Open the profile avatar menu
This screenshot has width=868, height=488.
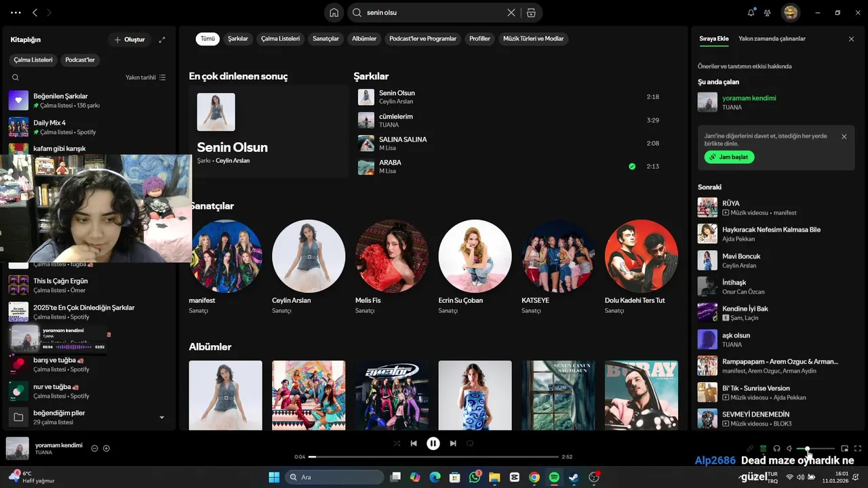point(790,12)
